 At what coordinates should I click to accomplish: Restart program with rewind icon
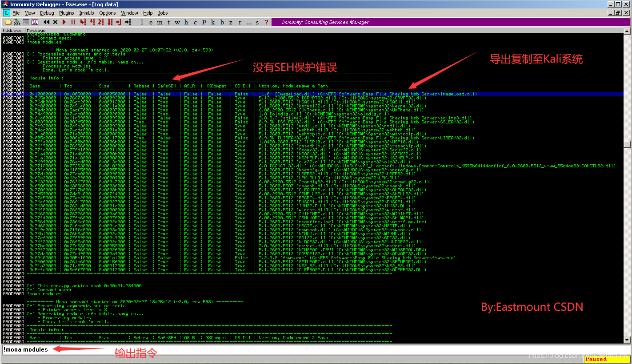[x=47, y=22]
